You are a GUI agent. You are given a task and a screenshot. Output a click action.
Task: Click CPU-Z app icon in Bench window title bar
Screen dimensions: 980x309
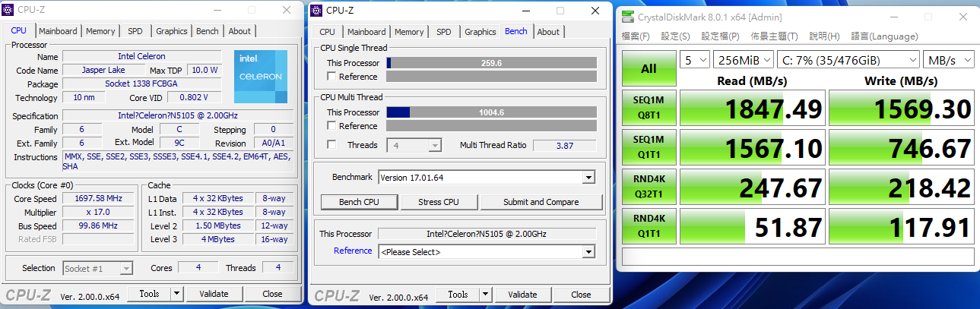318,10
